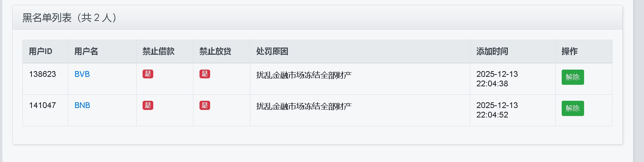
Task: Click BNB's 禁止借款 red 是 badge
Action: point(148,105)
